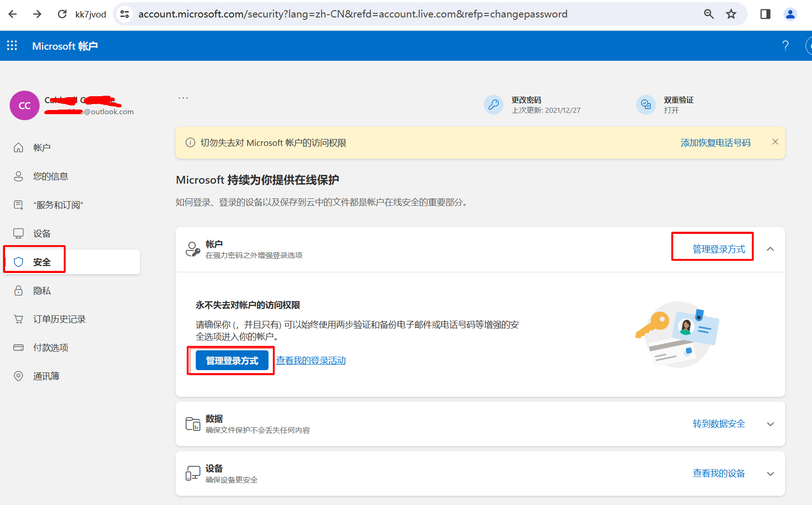Click heading 永不失去对帐户的访问权限
812x505 pixels.
click(248, 305)
